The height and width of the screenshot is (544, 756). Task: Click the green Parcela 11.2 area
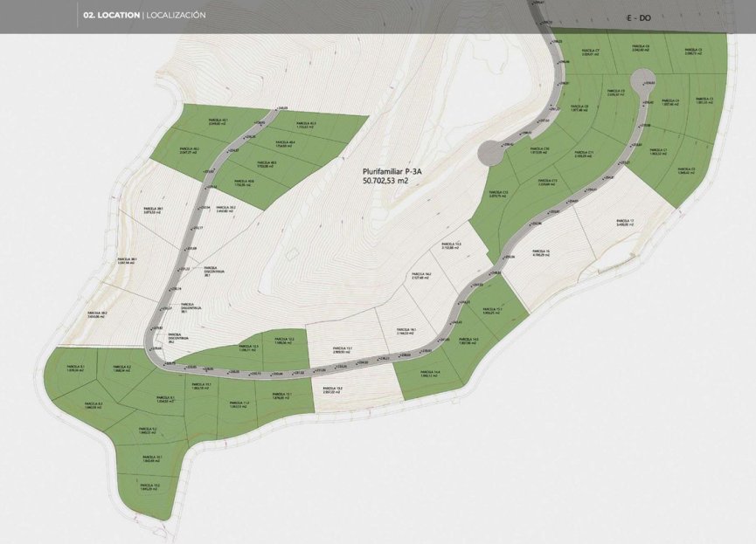tap(239, 403)
